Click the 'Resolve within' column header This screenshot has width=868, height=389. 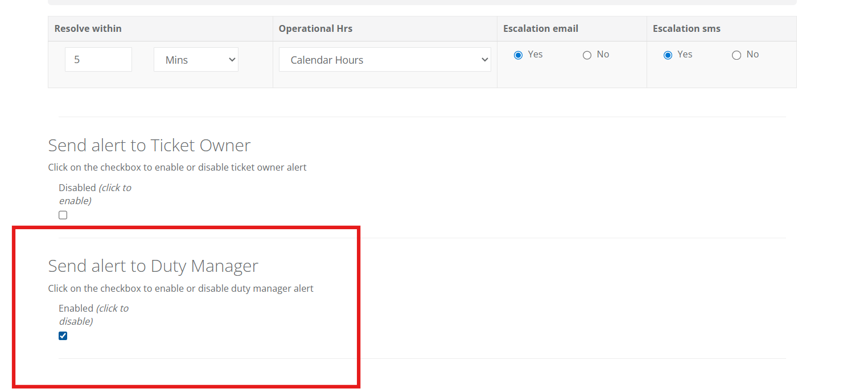[88, 28]
